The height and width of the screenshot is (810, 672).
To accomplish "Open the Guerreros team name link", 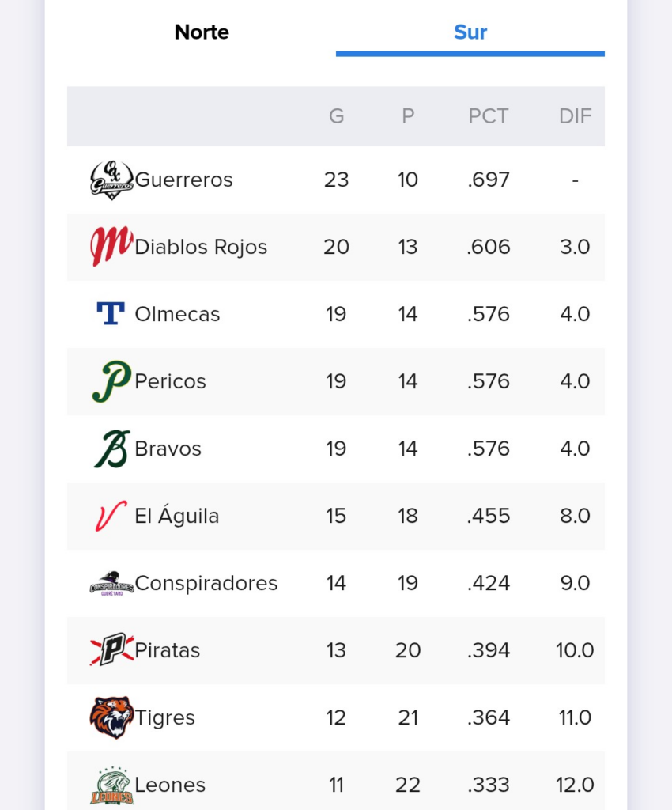I will [183, 180].
